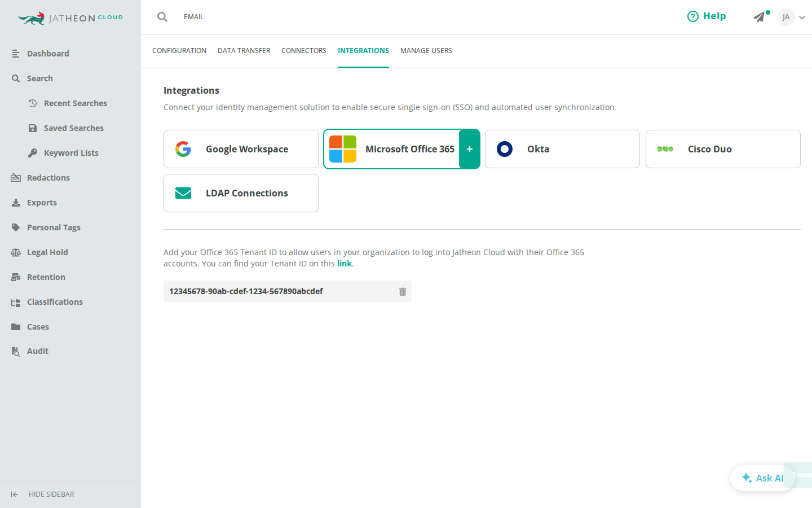
Task: Open Cases section
Action: click(x=38, y=327)
